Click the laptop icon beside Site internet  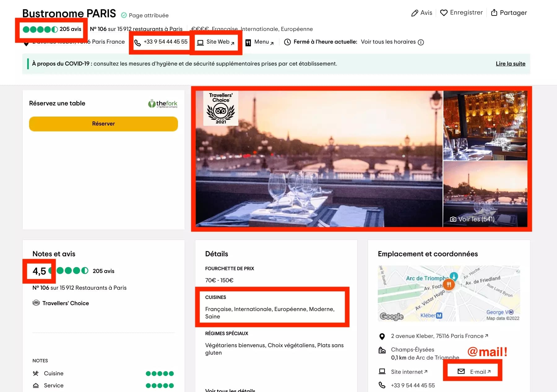[x=382, y=371]
